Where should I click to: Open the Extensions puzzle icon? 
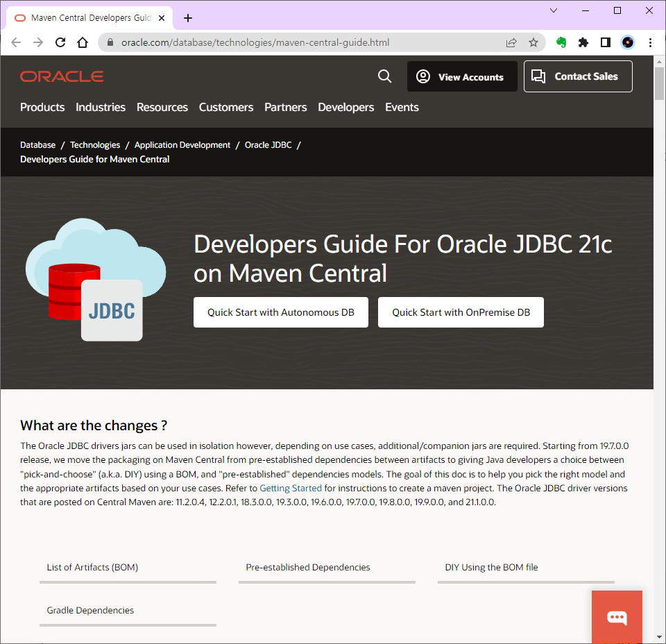point(583,42)
